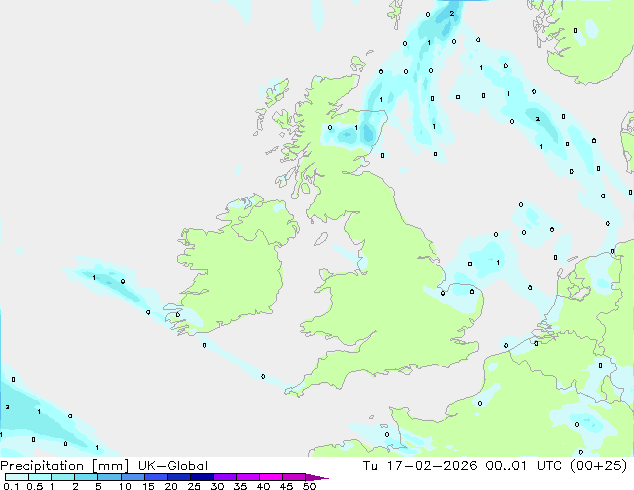Click the '25' legend value label
This screenshot has width=634, height=490.
coord(194,486)
